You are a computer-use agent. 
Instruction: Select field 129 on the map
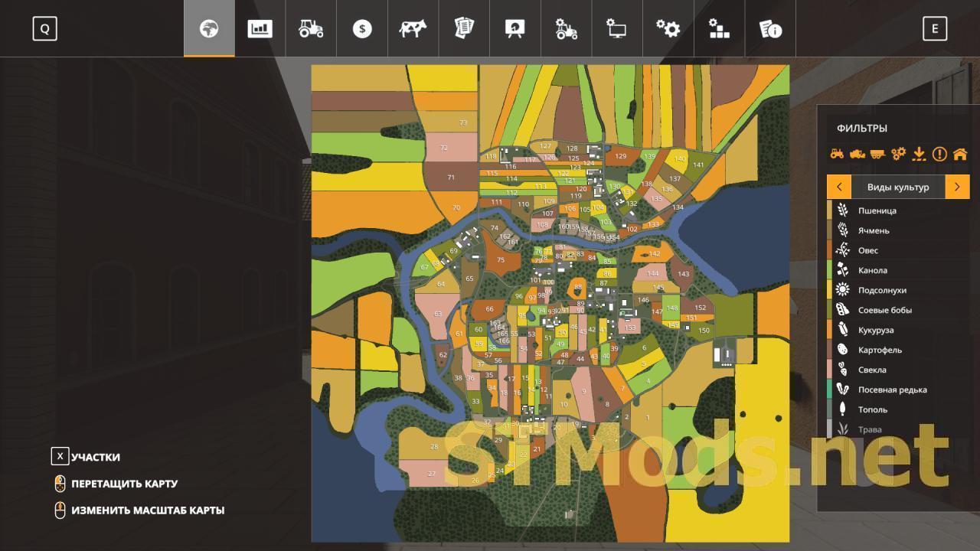click(x=621, y=156)
